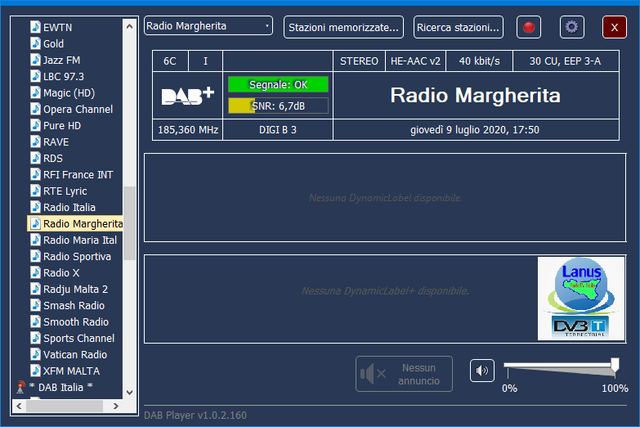Click the large Radio Margherita station title
The height and width of the screenshot is (427, 640).
[x=476, y=95]
